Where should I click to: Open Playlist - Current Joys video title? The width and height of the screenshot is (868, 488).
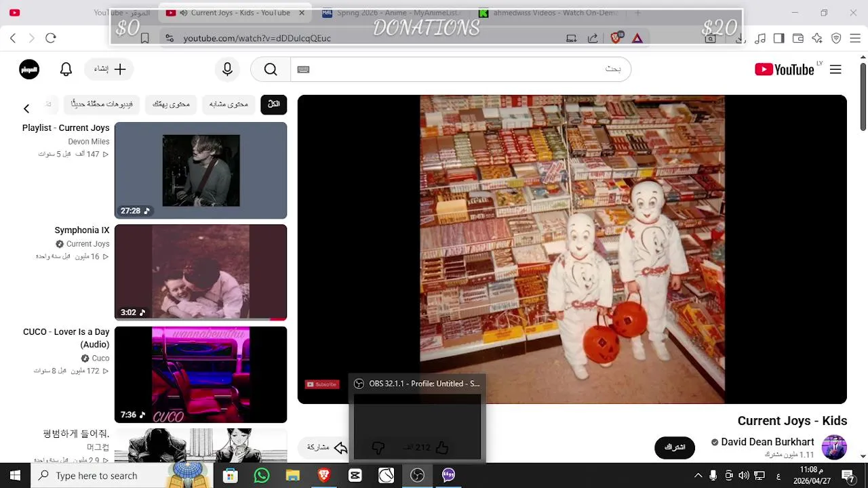point(66,128)
